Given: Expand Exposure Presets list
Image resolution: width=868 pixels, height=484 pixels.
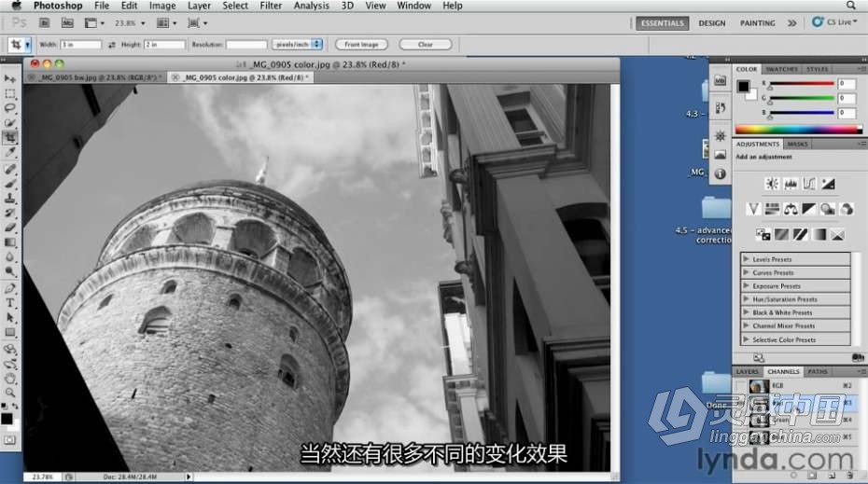Looking at the screenshot, I should pyautogui.click(x=746, y=286).
